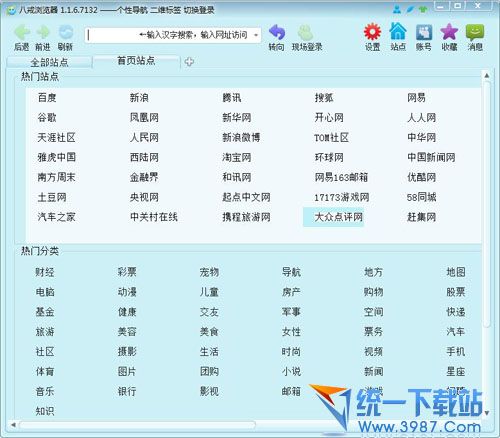
Task: Open the 新浪微博 link
Action: point(241,138)
